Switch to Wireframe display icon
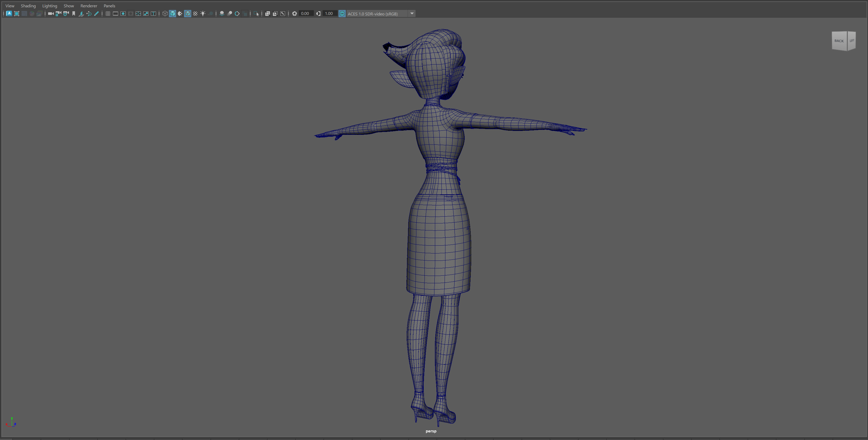This screenshot has width=868, height=440. click(165, 14)
